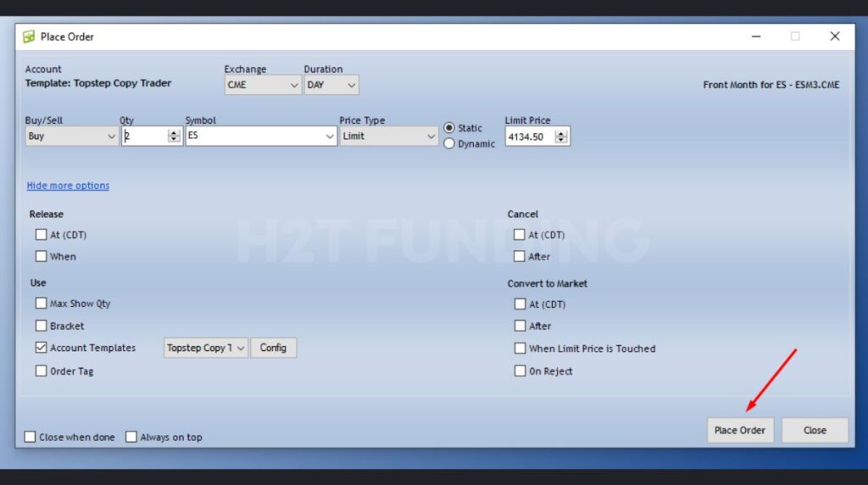Open the Topstep Copy 1 template dropdown
The image size is (868, 485).
point(205,348)
